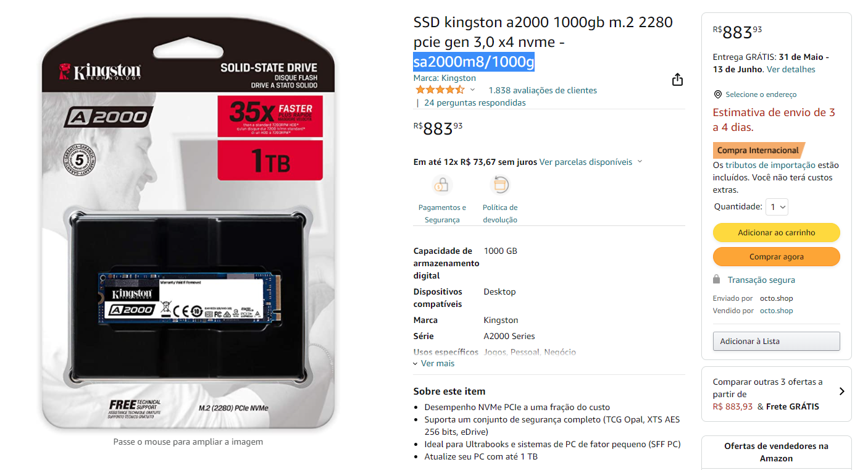Click the Política de devolução icon
The image size is (868, 470).
[x=500, y=185]
